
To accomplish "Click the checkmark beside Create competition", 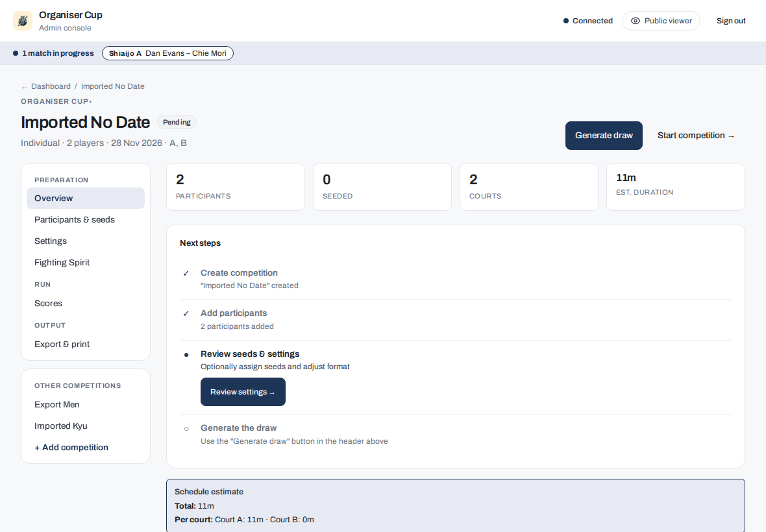I will click(x=186, y=273).
